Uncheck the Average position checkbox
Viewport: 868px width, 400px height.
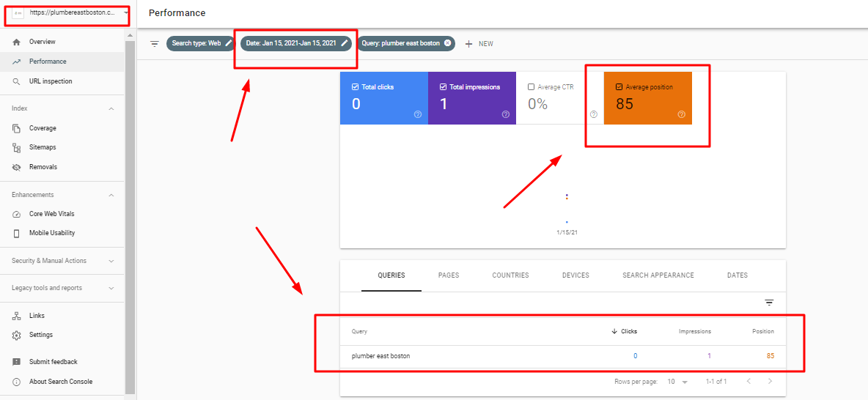coord(619,87)
